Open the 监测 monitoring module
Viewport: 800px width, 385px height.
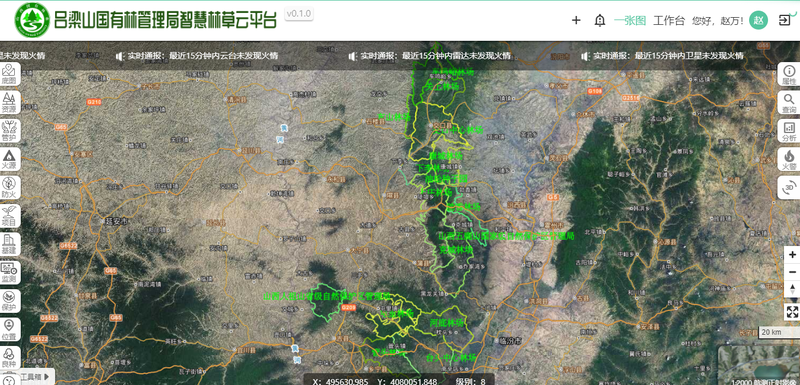pyautogui.click(x=9, y=273)
